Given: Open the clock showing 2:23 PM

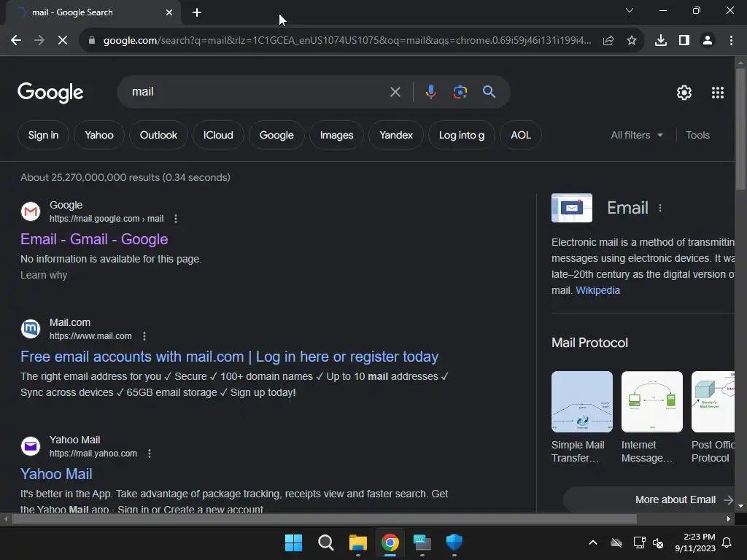Looking at the screenshot, I should tap(695, 542).
